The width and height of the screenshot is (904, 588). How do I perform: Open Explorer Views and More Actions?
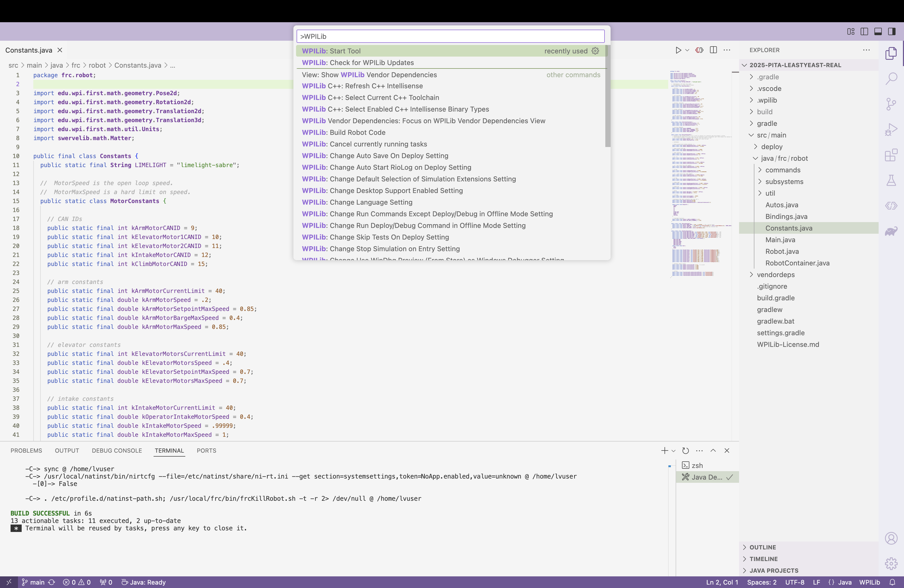(866, 50)
